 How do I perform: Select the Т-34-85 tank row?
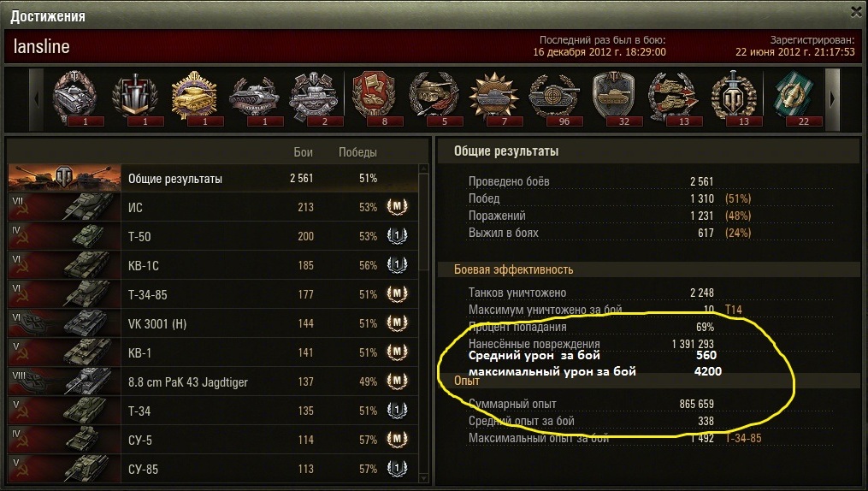coord(213,294)
